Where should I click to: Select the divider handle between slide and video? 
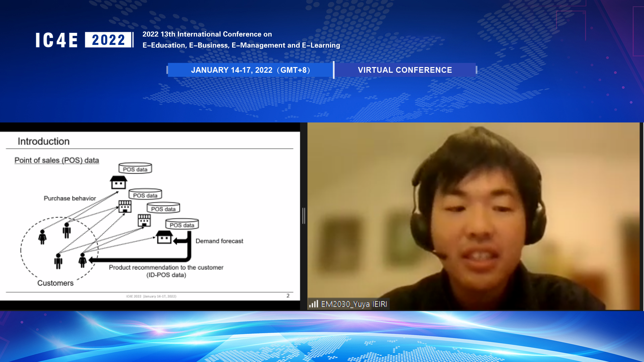pos(304,216)
